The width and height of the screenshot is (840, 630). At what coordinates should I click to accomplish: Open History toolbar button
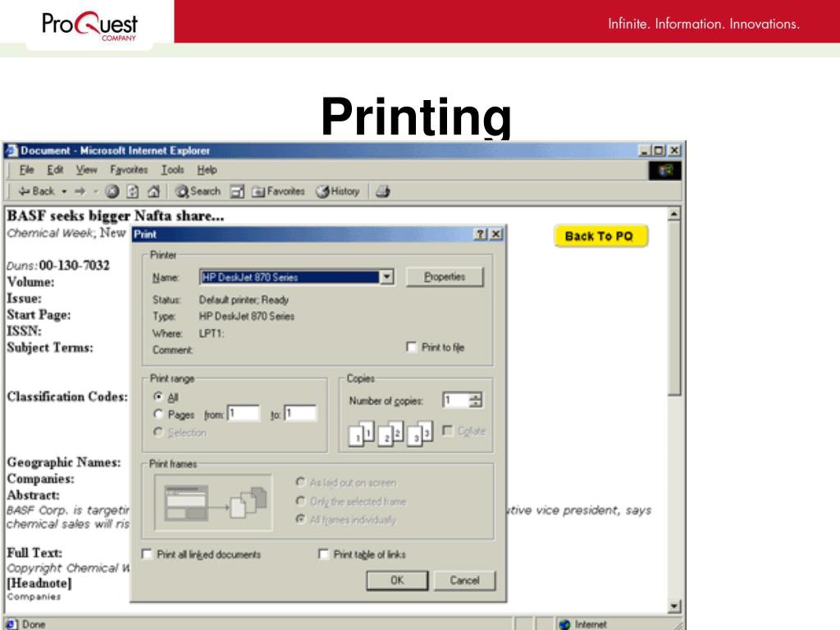[337, 191]
